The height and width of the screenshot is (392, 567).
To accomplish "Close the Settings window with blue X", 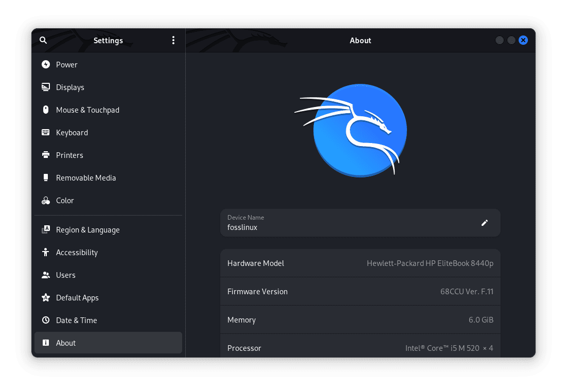I will pos(523,40).
